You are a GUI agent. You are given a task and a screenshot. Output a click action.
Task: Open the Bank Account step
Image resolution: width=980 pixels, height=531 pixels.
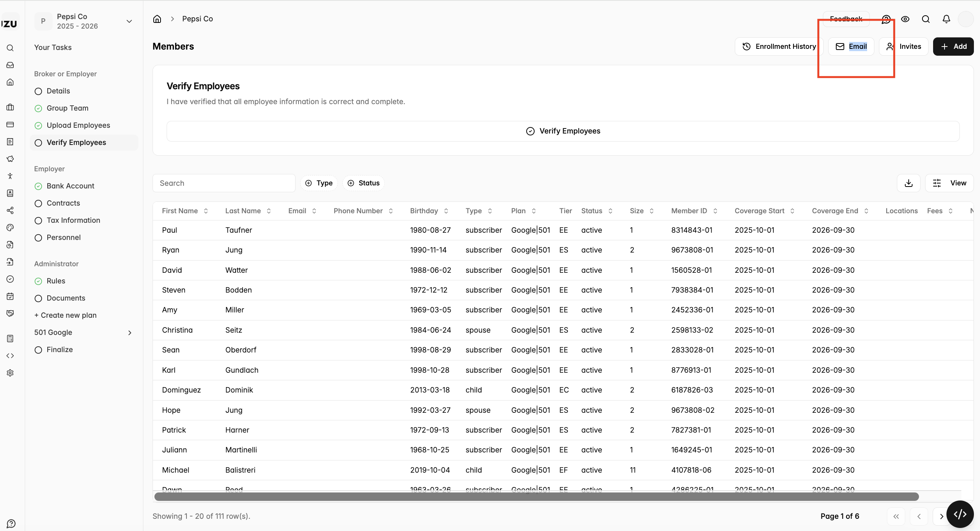coord(84,186)
